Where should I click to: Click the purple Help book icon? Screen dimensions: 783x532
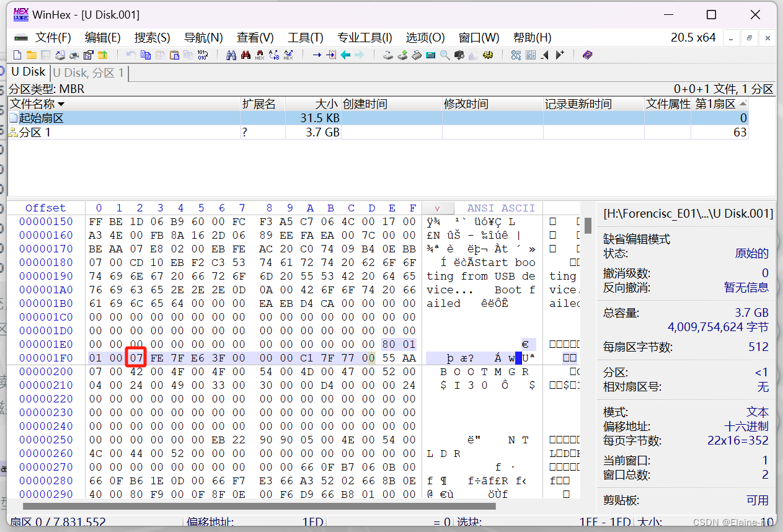(x=588, y=55)
